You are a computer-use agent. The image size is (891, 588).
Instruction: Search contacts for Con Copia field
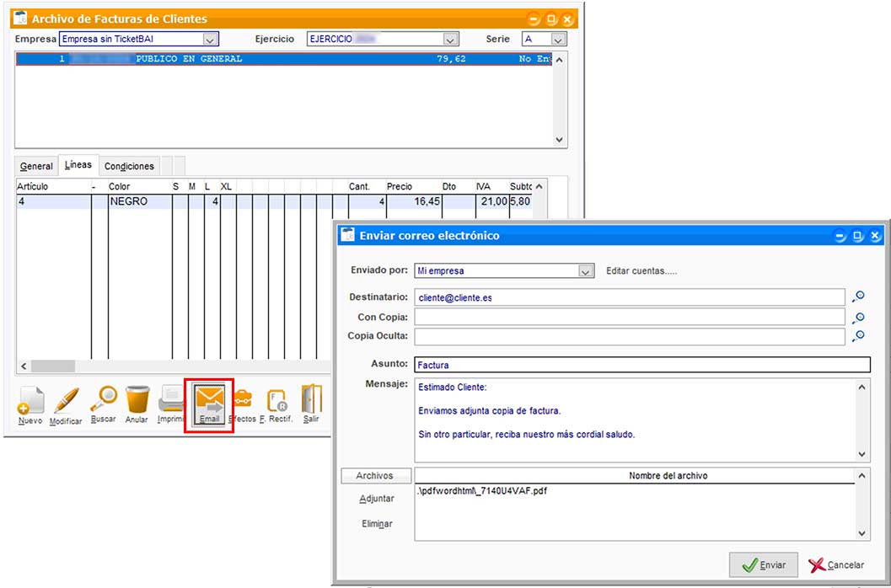(858, 317)
